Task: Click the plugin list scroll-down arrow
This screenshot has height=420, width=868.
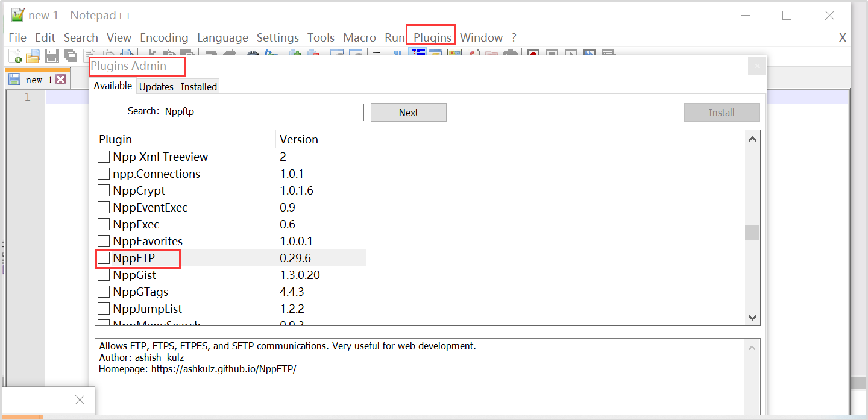Action: click(752, 318)
